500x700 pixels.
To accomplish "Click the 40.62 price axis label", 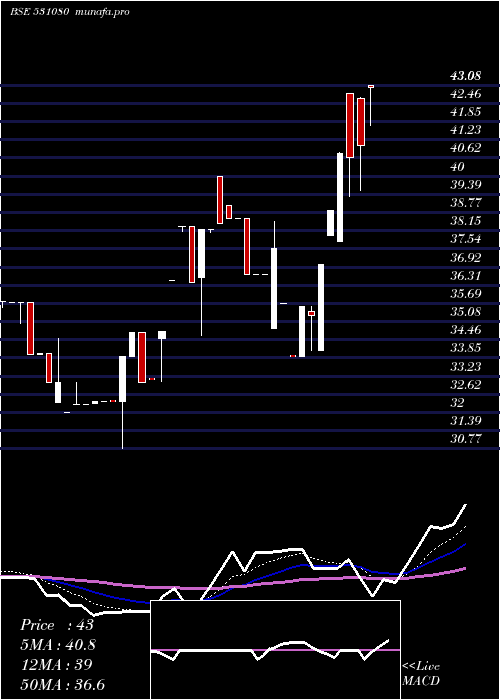I will tap(466, 148).
